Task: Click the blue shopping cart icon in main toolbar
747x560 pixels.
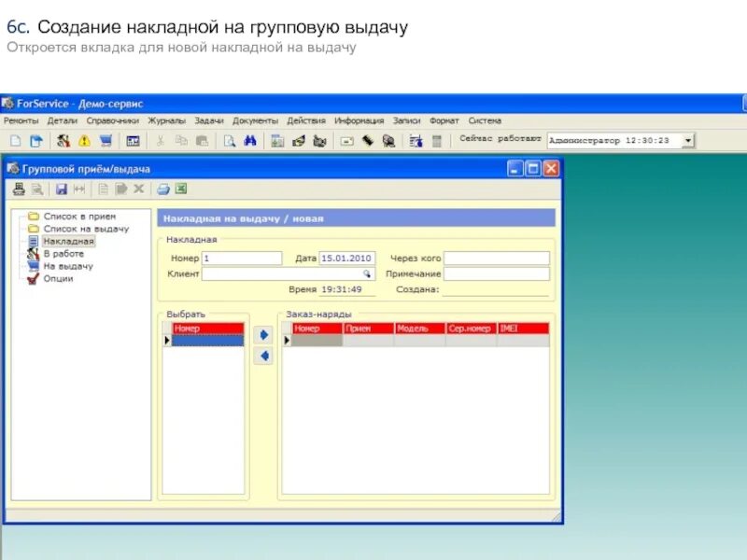Action: [x=106, y=141]
